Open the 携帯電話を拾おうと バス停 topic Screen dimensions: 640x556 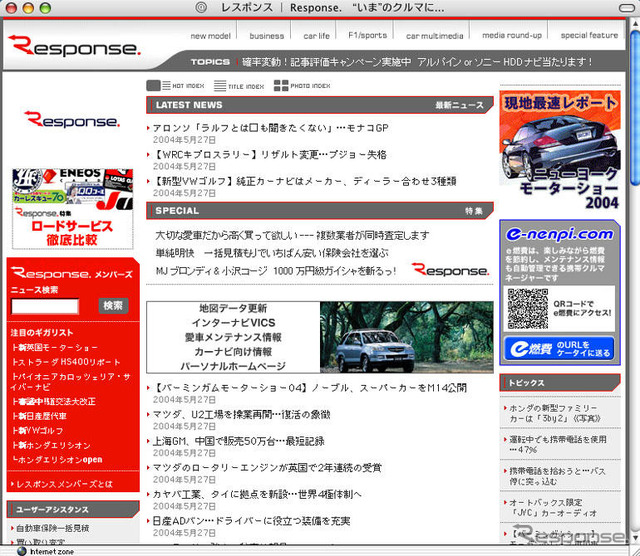pos(558,476)
